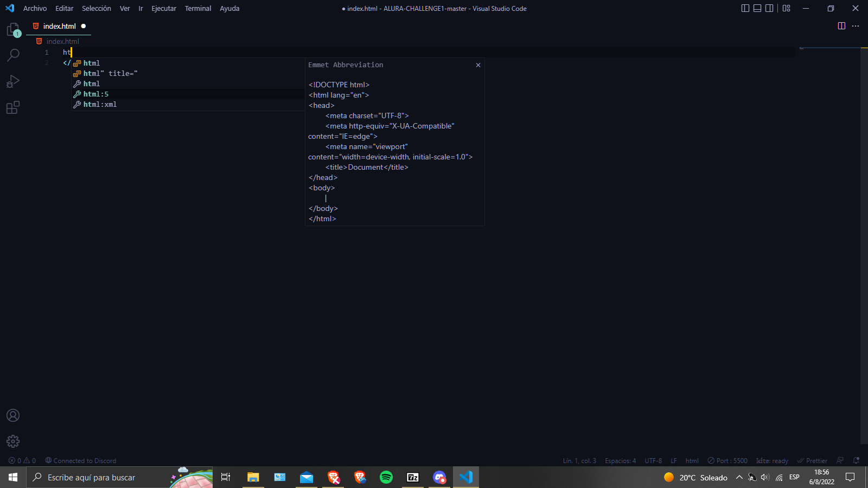This screenshot has height=488, width=868.
Task: Toggle the secondary side bar layout icon
Action: [769, 8]
